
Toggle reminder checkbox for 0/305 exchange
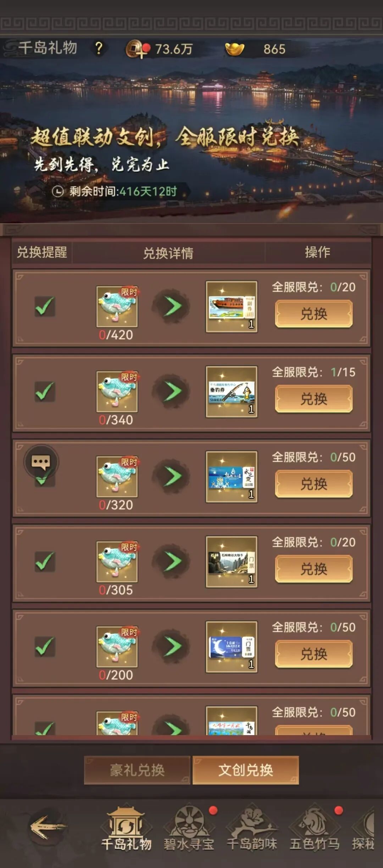point(45,561)
